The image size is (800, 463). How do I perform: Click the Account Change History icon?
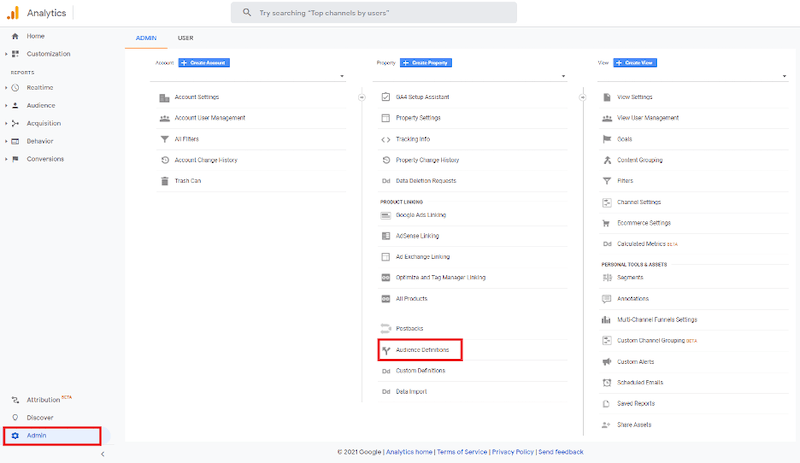click(x=165, y=160)
